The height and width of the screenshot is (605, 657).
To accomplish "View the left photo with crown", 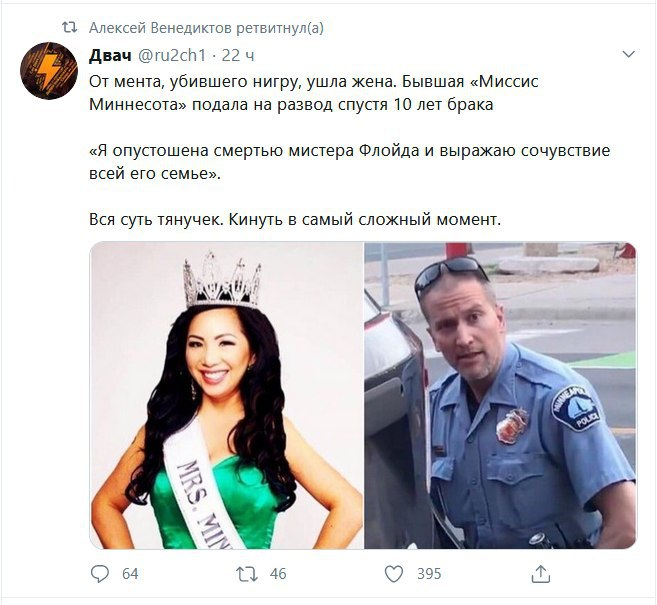I will click(227, 396).
